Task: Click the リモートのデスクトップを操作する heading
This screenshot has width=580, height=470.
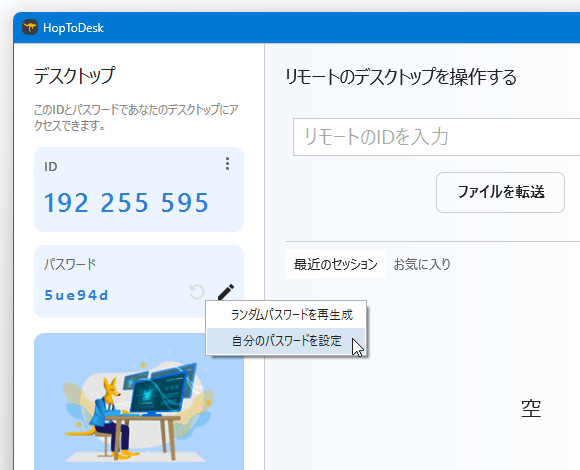Action: pos(401,77)
